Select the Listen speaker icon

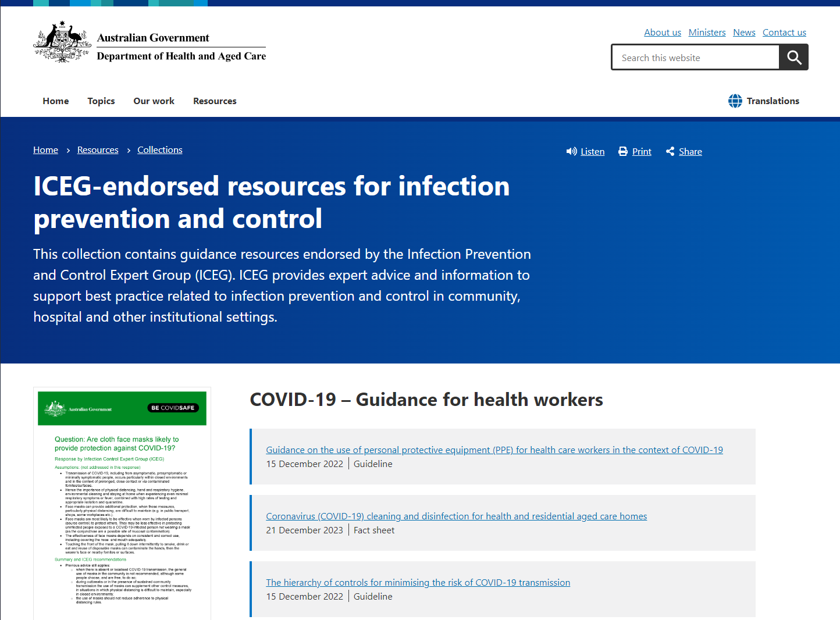point(572,151)
